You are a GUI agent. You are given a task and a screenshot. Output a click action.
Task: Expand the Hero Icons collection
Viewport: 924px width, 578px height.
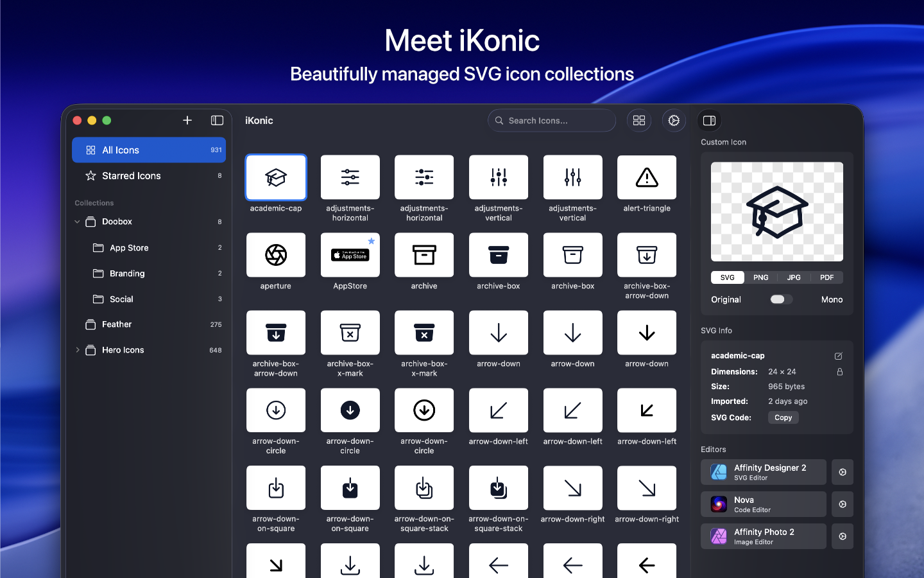(x=78, y=350)
